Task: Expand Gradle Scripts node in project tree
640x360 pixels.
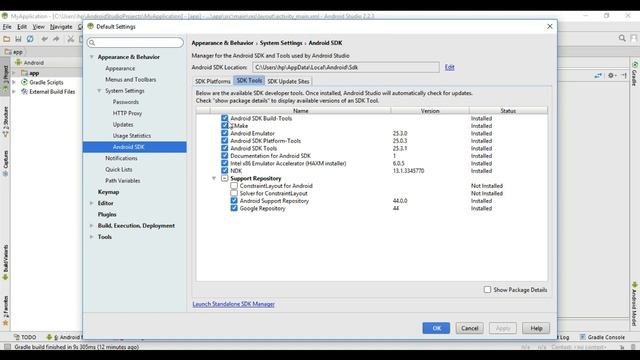Action: click(14, 82)
